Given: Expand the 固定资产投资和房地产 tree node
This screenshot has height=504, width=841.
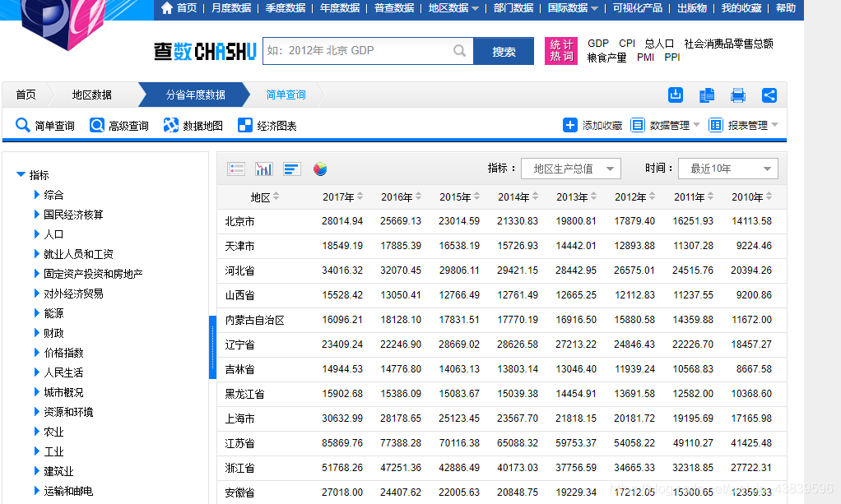Looking at the screenshot, I should point(37,274).
